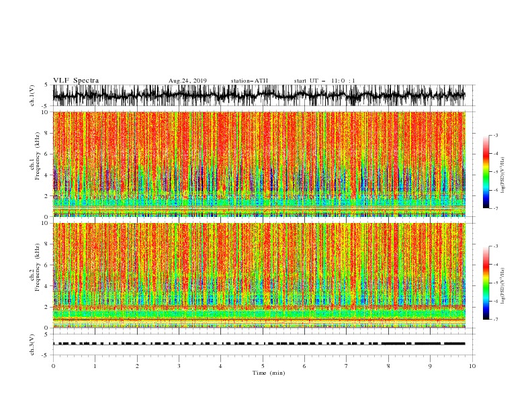Click the ch.1 colorbar title log(PSD)(V²/Hz)

click(x=503, y=175)
